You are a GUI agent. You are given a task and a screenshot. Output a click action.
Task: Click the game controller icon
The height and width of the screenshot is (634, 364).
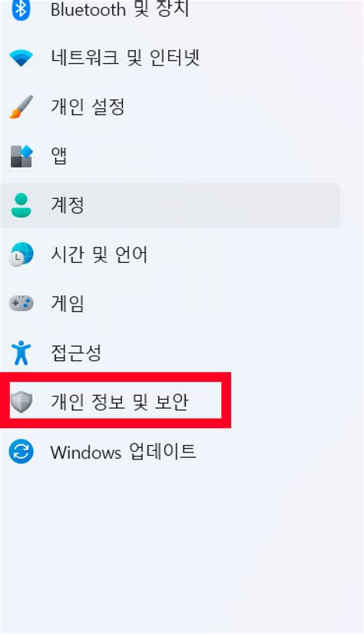(x=21, y=304)
